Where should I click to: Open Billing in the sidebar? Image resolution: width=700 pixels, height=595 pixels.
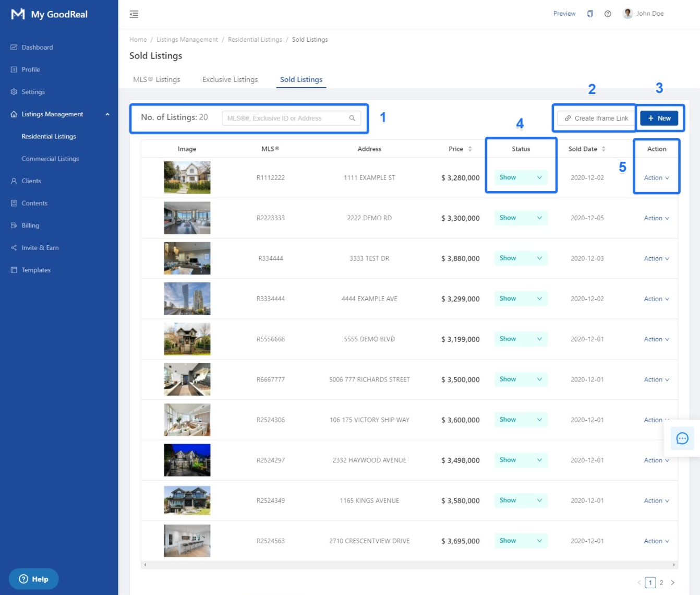tap(30, 225)
